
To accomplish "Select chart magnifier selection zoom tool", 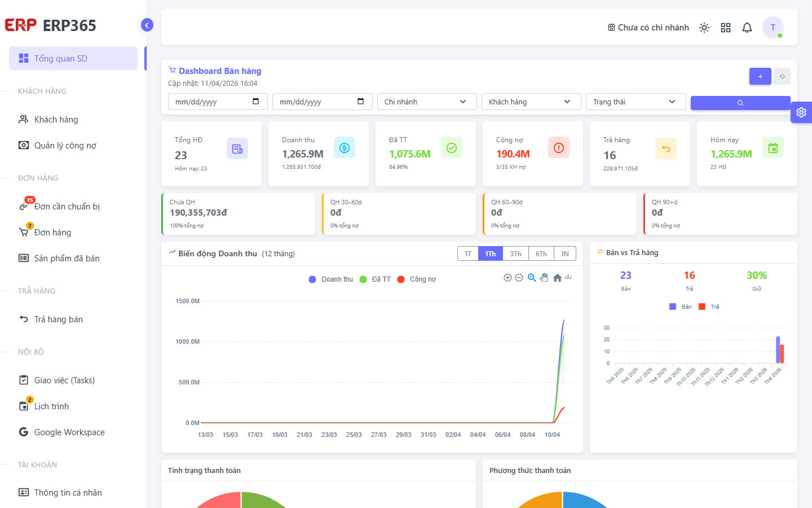I will coord(532,278).
